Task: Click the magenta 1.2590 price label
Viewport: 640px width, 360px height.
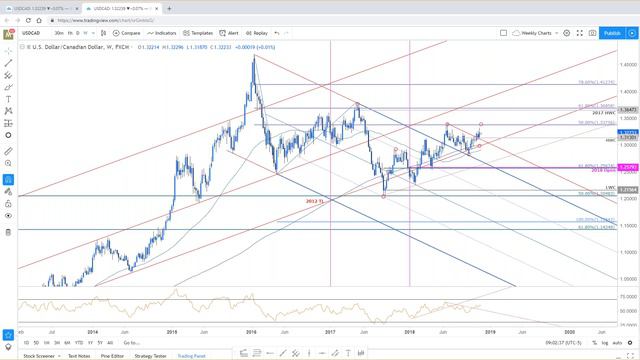Action: point(628,167)
